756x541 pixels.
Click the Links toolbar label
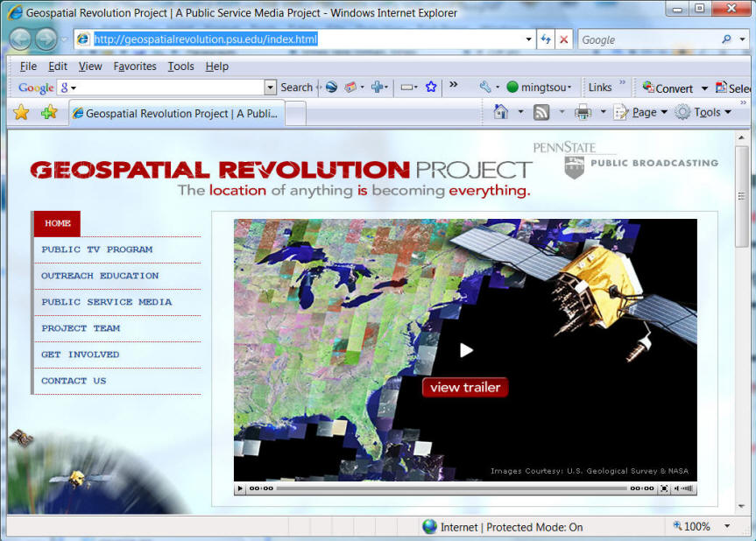600,88
